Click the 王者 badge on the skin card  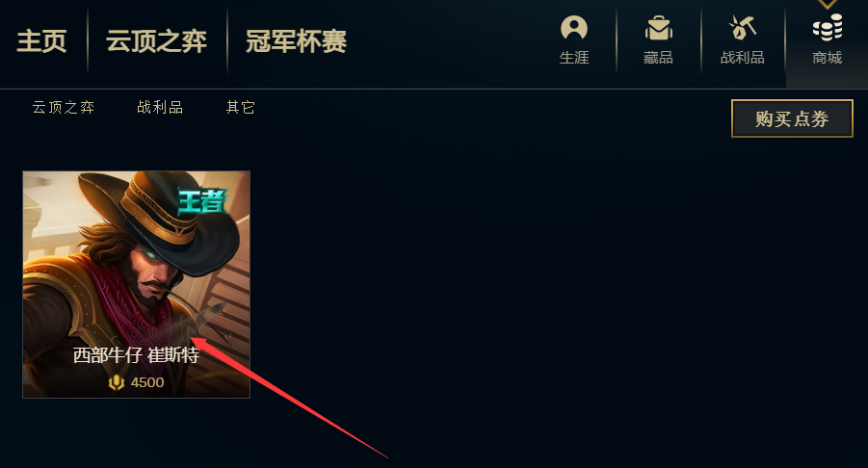(202, 201)
